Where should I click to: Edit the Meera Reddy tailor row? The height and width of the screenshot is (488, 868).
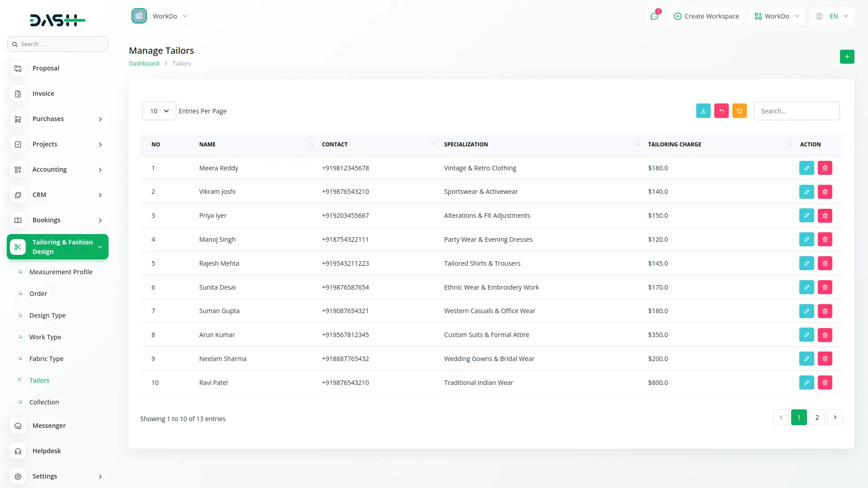[806, 168]
